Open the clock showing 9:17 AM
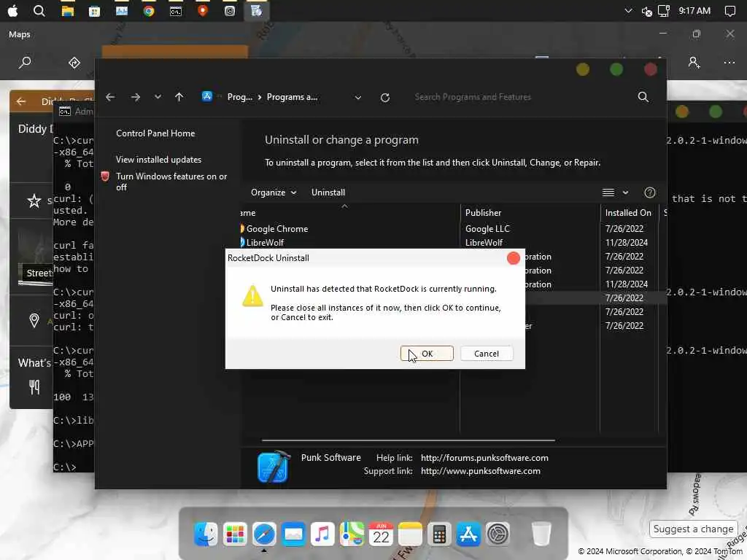 pyautogui.click(x=694, y=10)
